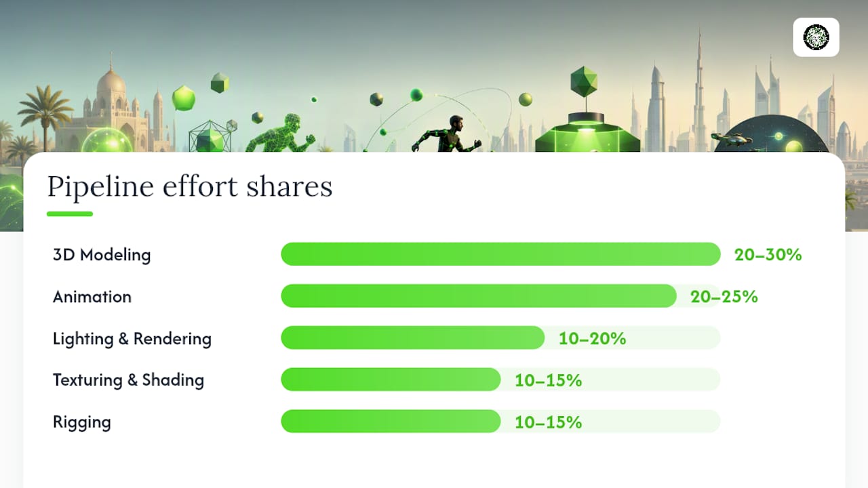
Task: Click the '3D Modeling' label
Action: [x=102, y=255]
